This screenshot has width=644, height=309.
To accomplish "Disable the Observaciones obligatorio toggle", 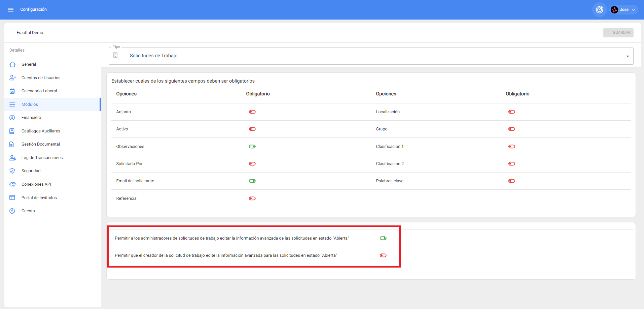I will 252,147.
